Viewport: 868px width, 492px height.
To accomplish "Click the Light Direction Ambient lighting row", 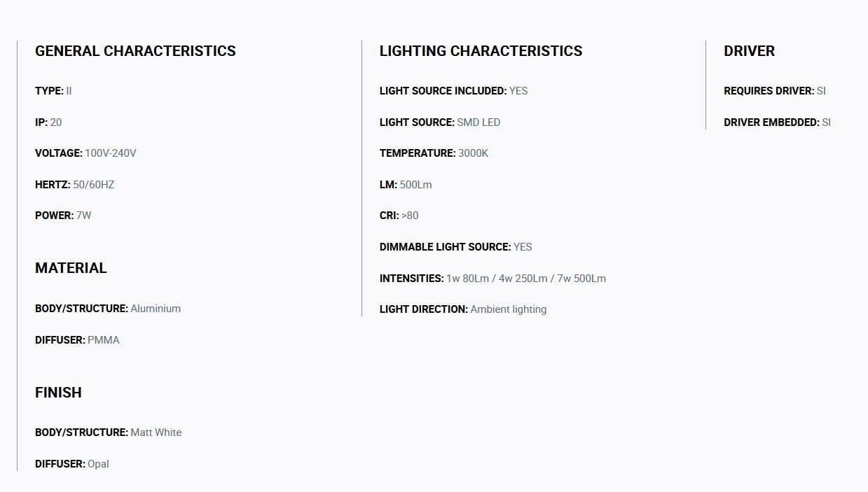I will pyautogui.click(x=463, y=309).
